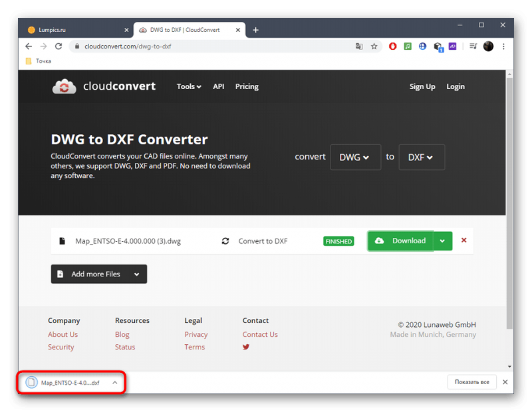
Task: Remove the file with the red X
Action: click(464, 240)
